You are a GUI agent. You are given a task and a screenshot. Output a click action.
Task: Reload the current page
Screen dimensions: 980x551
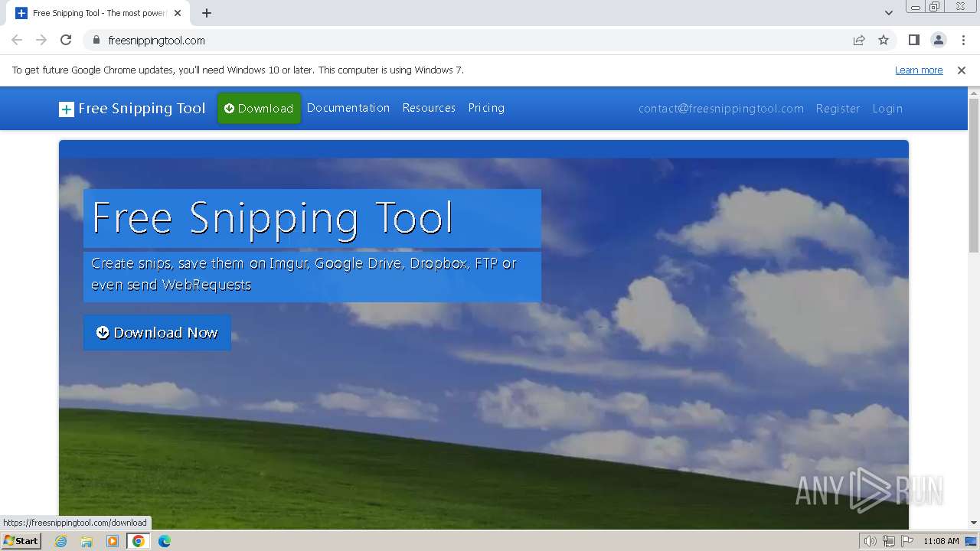click(x=66, y=40)
